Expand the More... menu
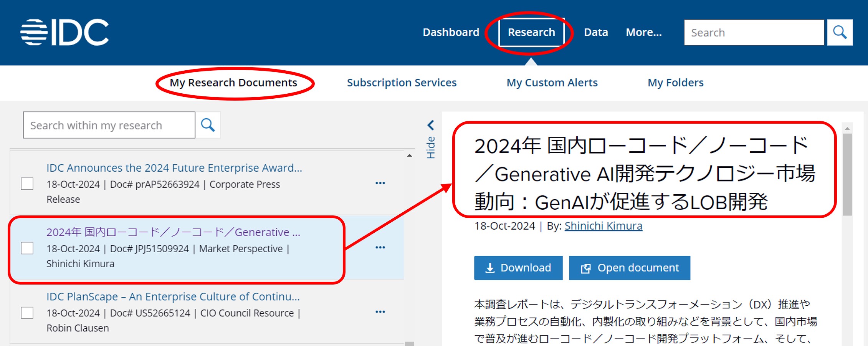The height and width of the screenshot is (346, 868). point(644,32)
